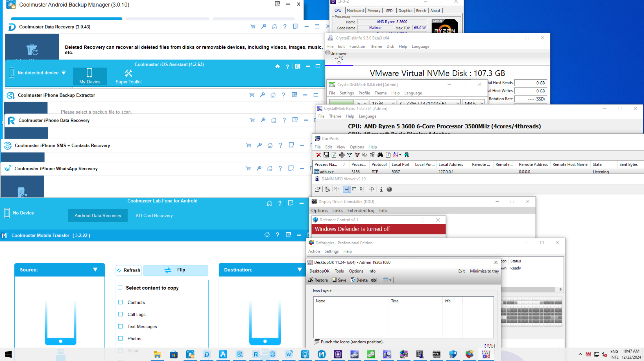Expand the Destination device dropdown arrow
Image resolution: width=644 pixels, height=361 pixels.
300,269
